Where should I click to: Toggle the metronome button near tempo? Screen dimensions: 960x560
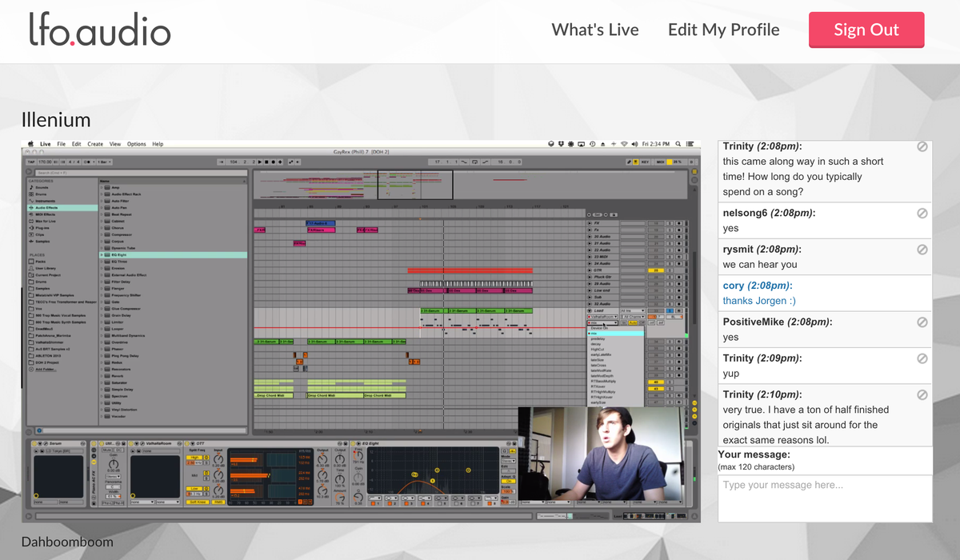[87, 162]
